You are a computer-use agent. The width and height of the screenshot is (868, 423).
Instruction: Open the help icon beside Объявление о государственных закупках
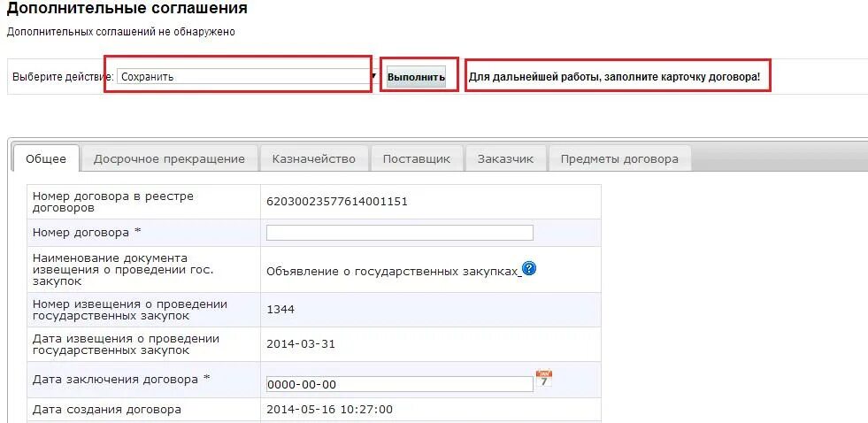[x=530, y=269]
